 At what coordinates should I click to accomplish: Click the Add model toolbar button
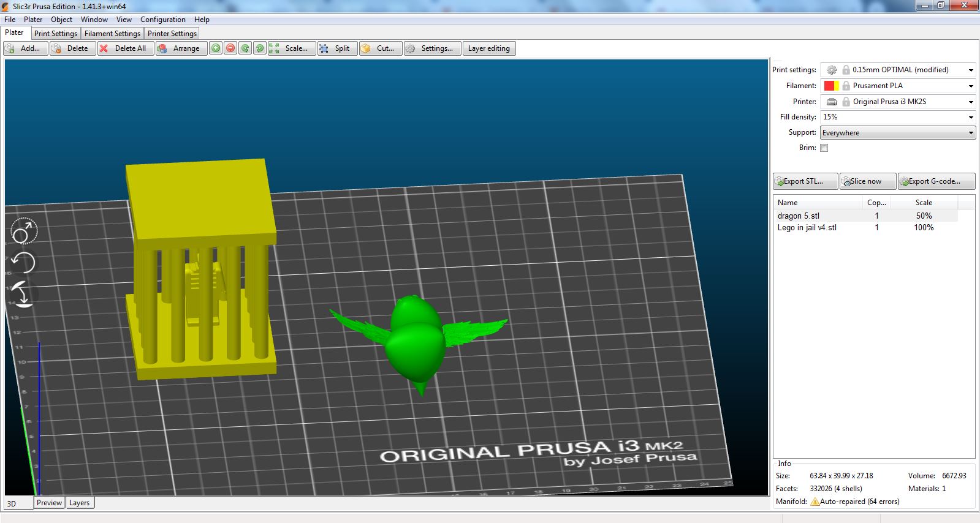point(26,48)
